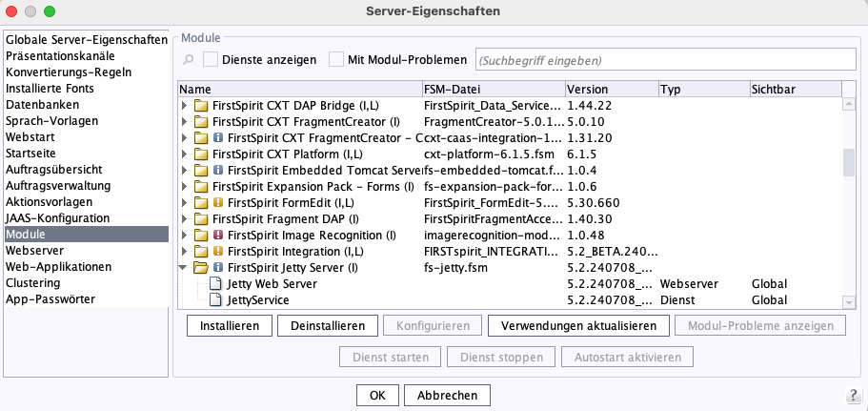Expand FirstSpirit Expansion Pack - Forms node
Image resolution: width=868 pixels, height=411 pixels.
(x=185, y=187)
